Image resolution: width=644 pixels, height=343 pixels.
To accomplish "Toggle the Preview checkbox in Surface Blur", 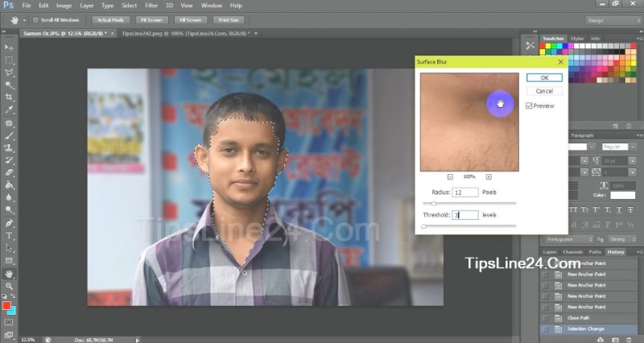I will pos(529,105).
